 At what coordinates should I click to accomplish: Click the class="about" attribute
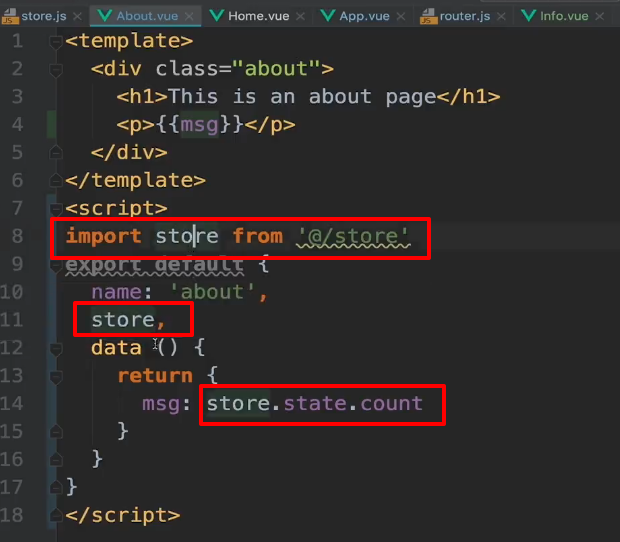click(x=237, y=69)
